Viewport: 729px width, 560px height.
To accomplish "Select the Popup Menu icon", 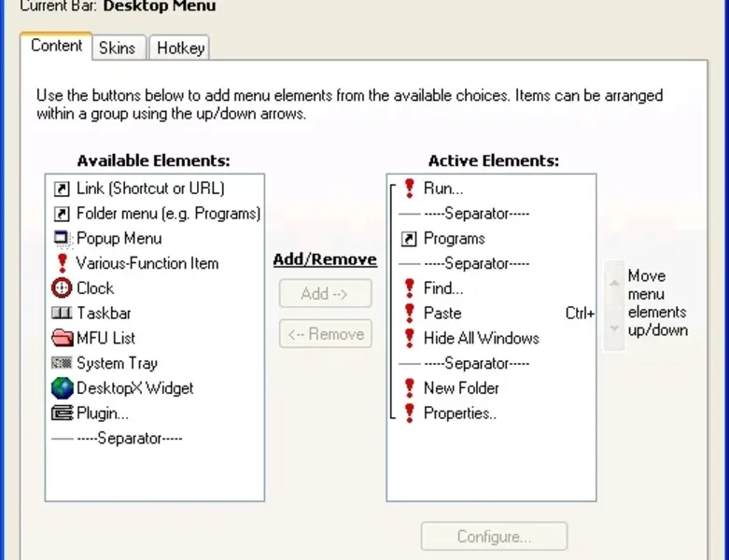I will coord(62,238).
